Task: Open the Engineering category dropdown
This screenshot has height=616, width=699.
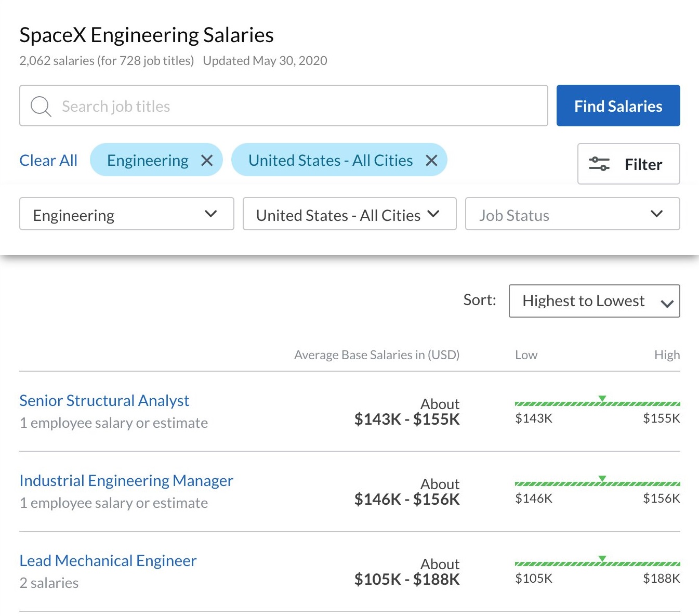Action: pos(127,214)
